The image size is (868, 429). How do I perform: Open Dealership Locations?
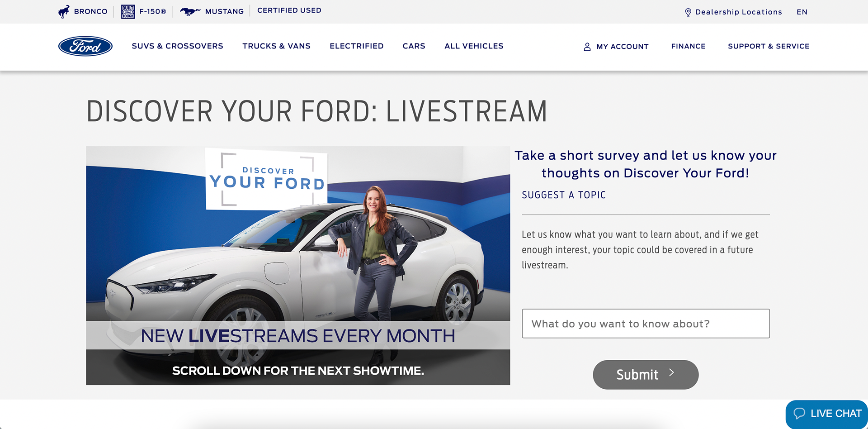tap(739, 12)
